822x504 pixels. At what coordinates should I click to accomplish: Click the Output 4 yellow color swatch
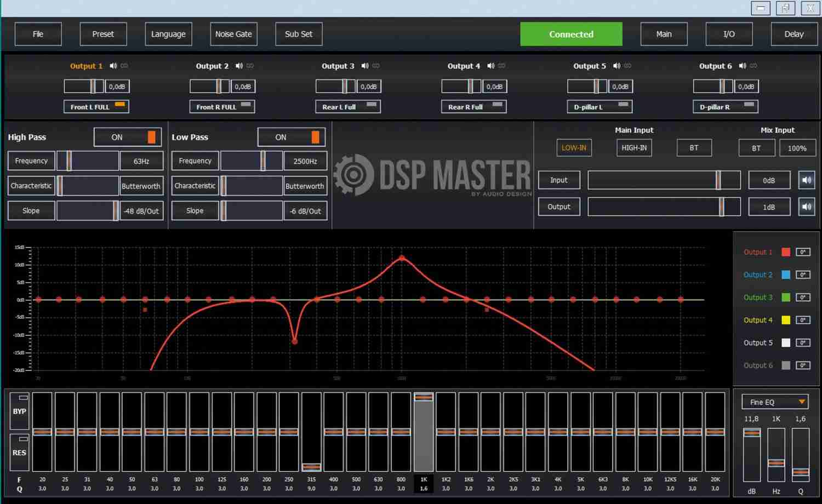(x=786, y=320)
